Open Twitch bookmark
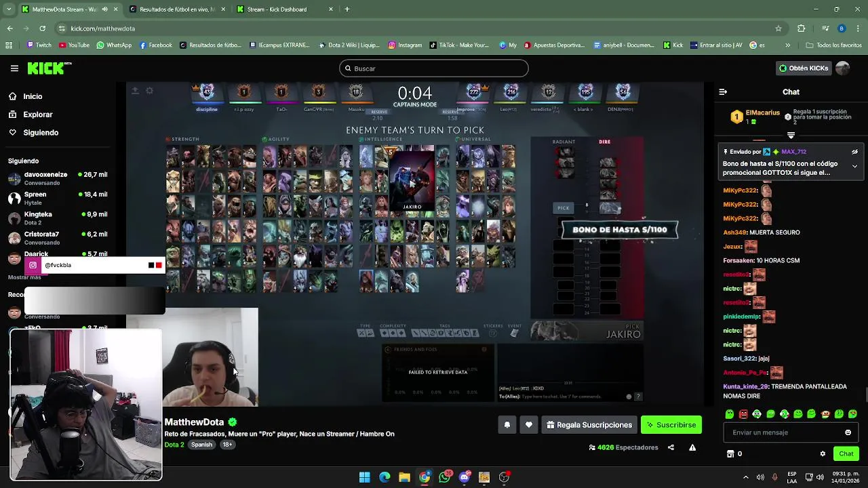 point(39,45)
